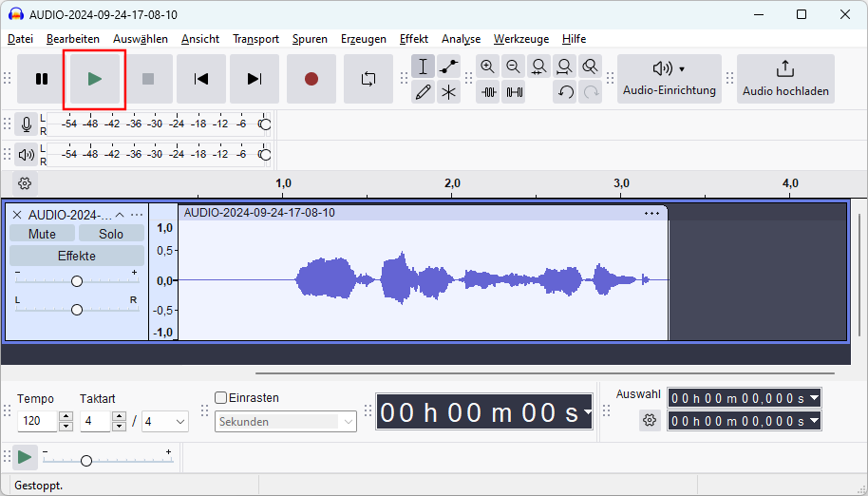The width and height of the screenshot is (868, 496).
Task: Open selection start time format dropdown
Action: coord(814,397)
